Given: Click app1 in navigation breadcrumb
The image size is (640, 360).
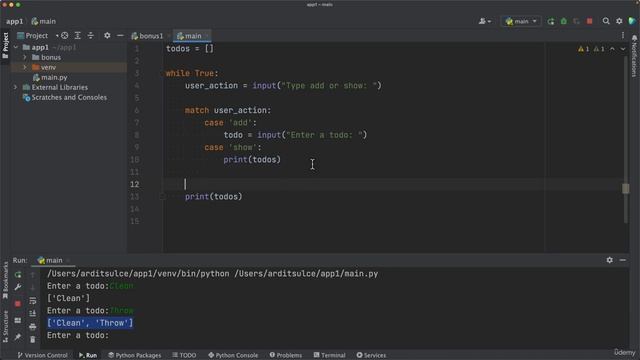Looking at the screenshot, I should tap(15, 21).
